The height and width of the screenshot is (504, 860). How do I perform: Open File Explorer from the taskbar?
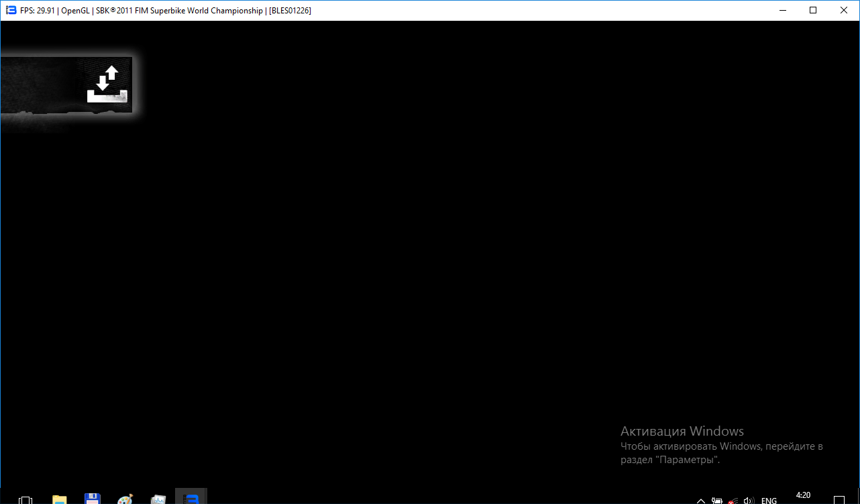60,499
